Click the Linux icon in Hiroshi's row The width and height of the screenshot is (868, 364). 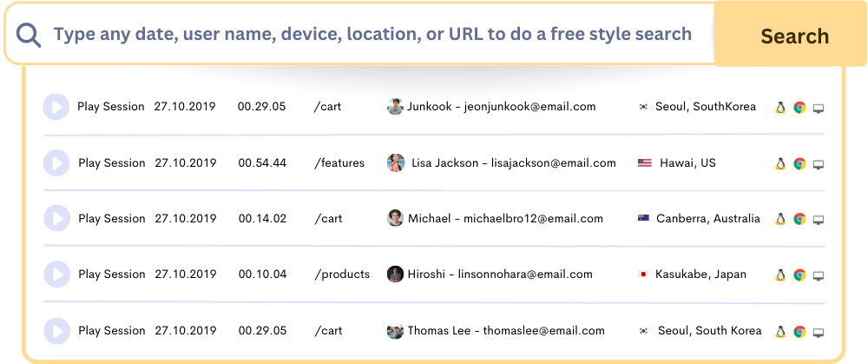tap(780, 275)
